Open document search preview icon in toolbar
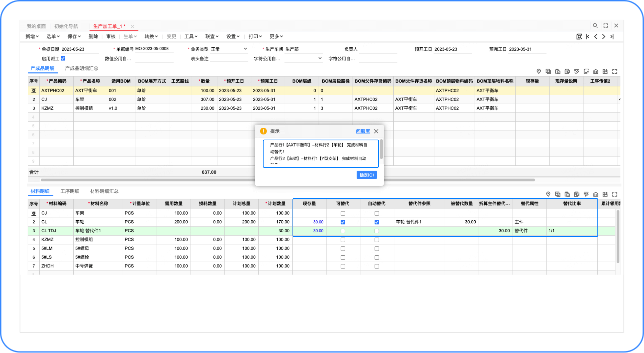The image size is (644, 353). pos(579,36)
